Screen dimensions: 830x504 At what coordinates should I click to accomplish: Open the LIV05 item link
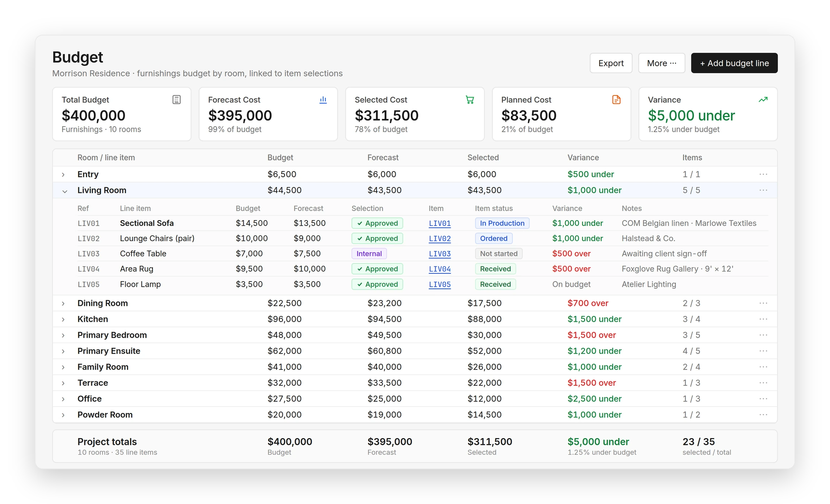(440, 285)
